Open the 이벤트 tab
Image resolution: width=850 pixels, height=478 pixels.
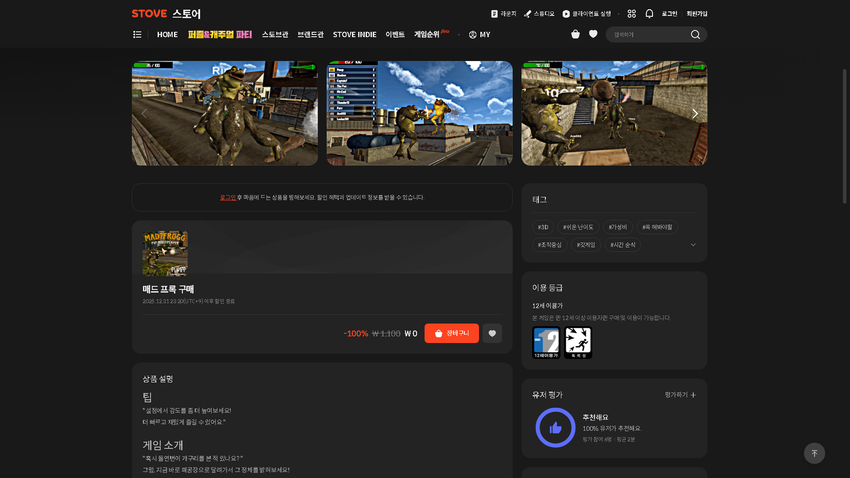point(395,35)
